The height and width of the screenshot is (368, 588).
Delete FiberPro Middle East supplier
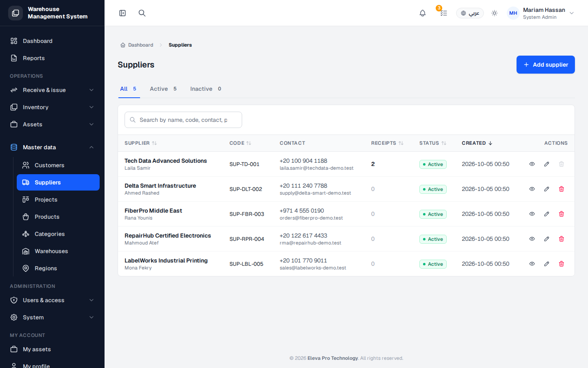pos(561,214)
